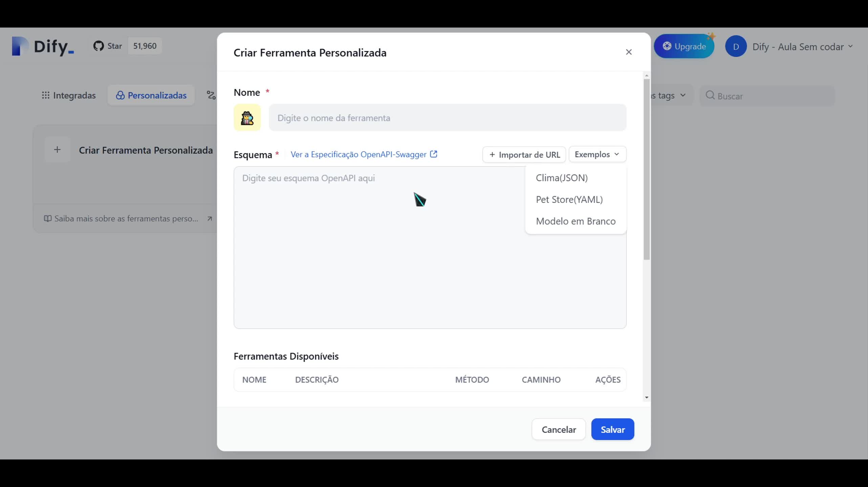Click the workflow tab icon beside Personalizadas

(211, 95)
